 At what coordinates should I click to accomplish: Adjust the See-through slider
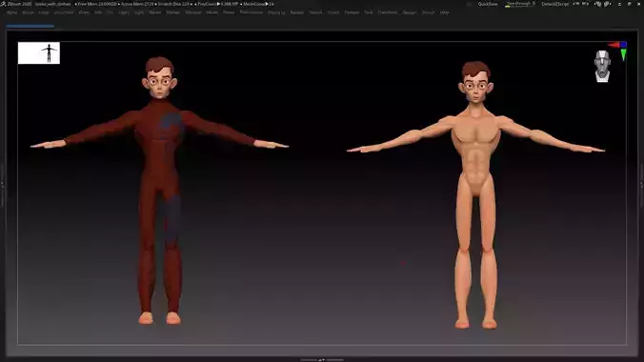click(520, 4)
